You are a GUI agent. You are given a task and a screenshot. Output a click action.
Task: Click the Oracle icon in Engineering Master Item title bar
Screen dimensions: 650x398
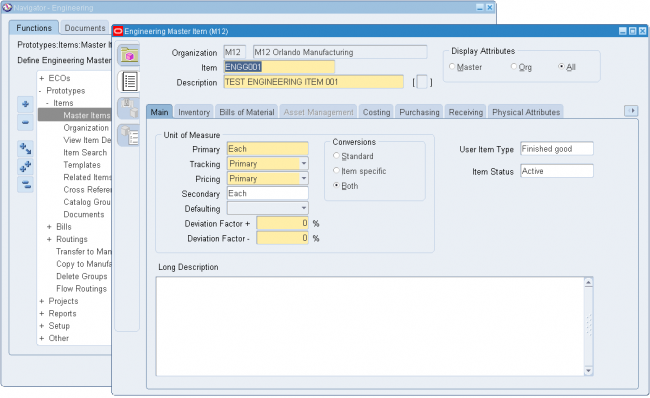tap(118, 31)
